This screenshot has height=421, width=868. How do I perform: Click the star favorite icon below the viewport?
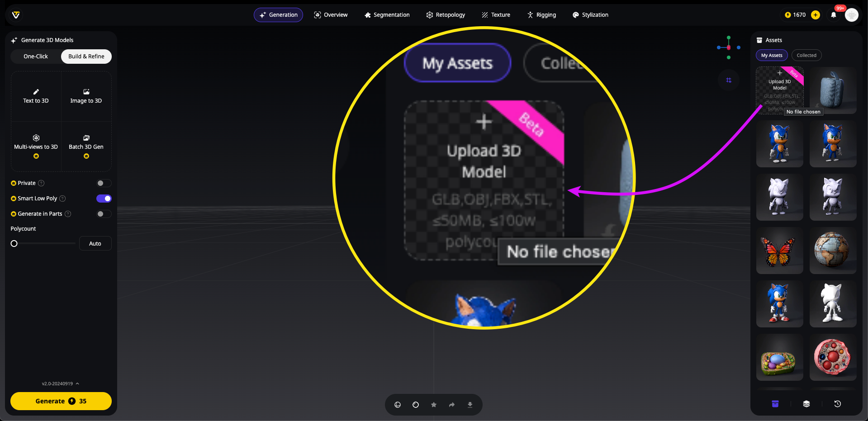[x=434, y=405]
